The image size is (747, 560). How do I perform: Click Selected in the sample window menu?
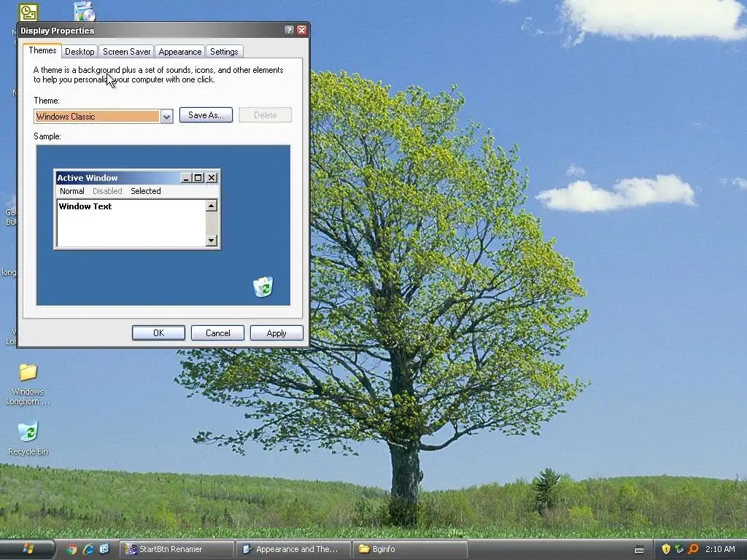click(146, 191)
